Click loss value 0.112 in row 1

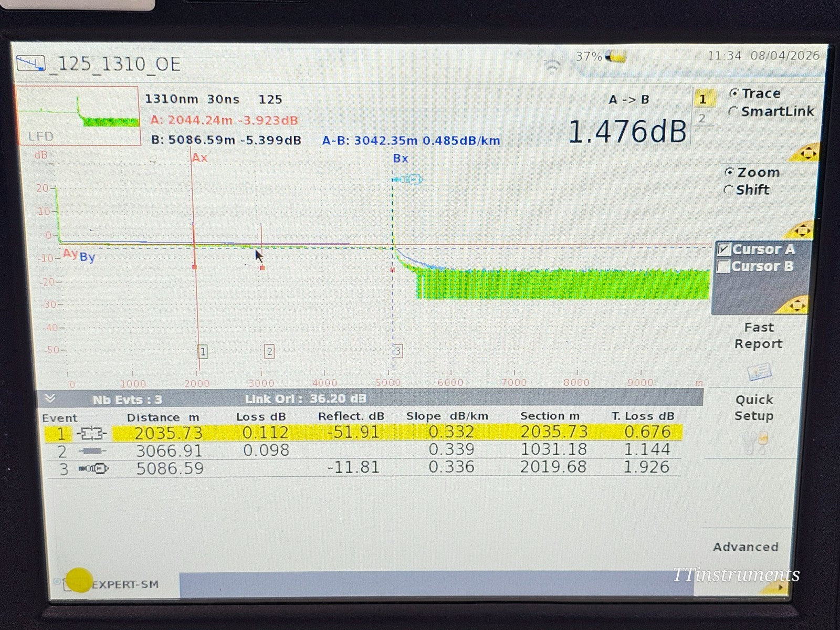click(x=266, y=433)
